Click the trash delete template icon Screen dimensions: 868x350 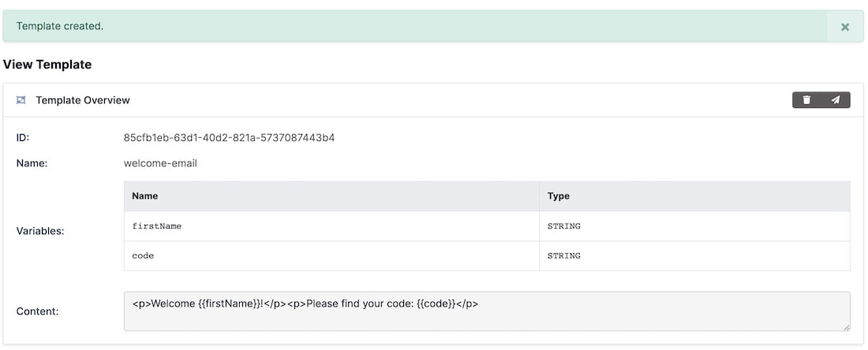(806, 100)
